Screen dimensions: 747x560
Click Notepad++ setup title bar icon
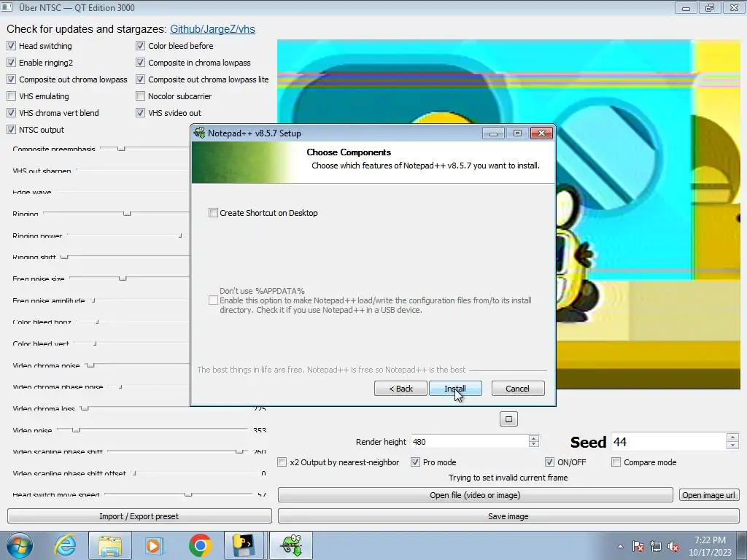coord(200,133)
